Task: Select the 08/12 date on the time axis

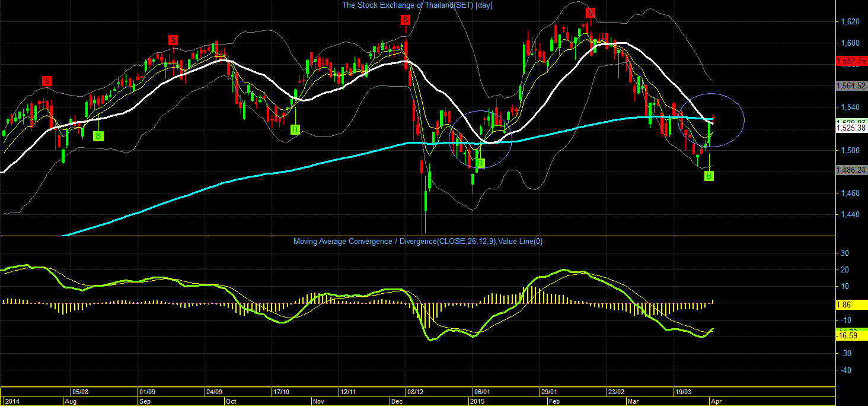Action: [415, 392]
